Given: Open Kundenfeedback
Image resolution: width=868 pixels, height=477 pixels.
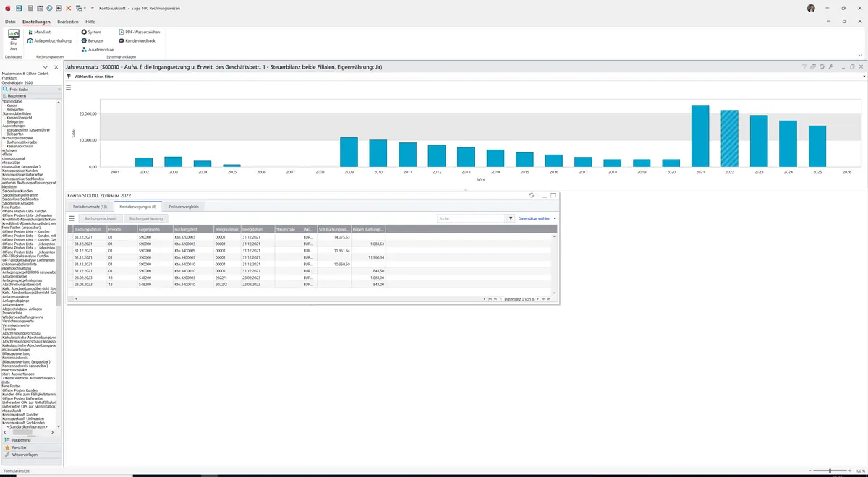Looking at the screenshot, I should 137,40.
